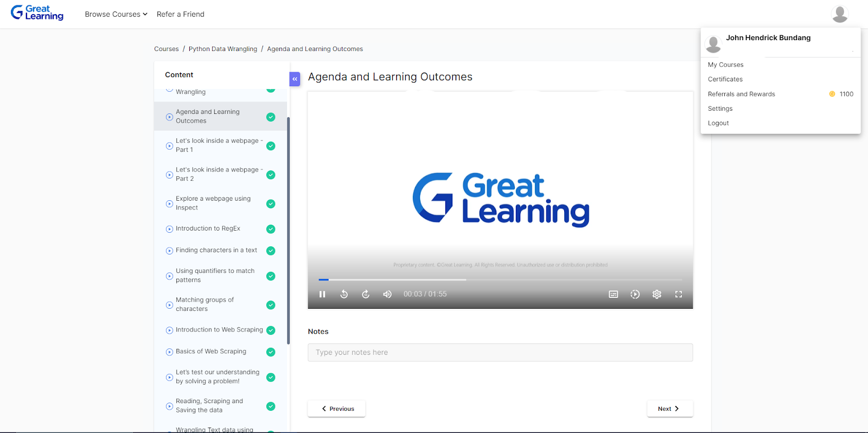868x433 pixels.
Task: Click the completion checkmark for webpage Part 1
Action: 271,146
